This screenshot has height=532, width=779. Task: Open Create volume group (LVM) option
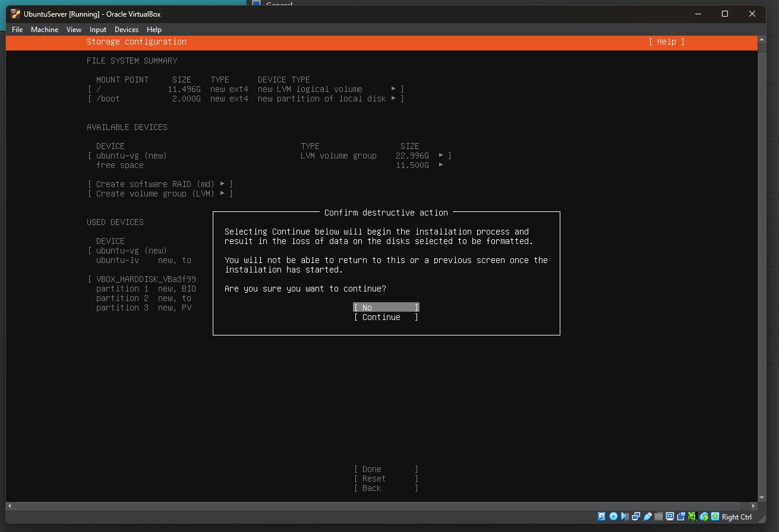(160, 194)
